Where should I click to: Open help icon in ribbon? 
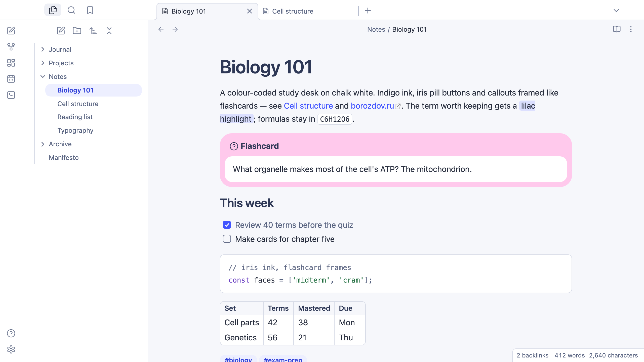(11, 333)
